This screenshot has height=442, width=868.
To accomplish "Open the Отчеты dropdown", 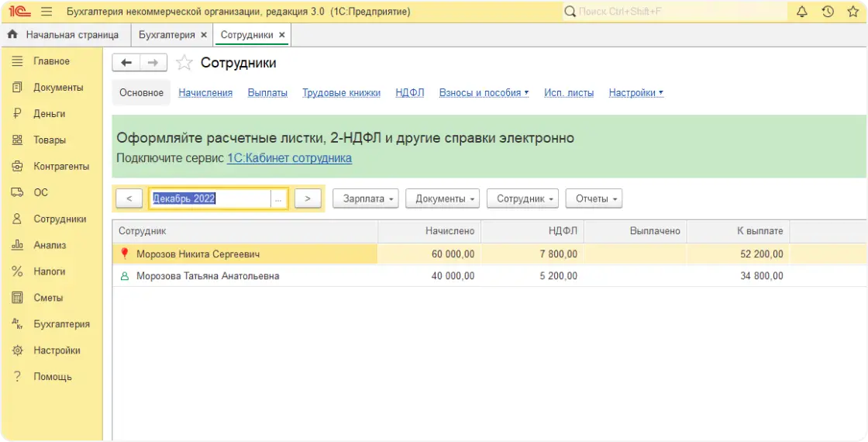I will click(594, 199).
